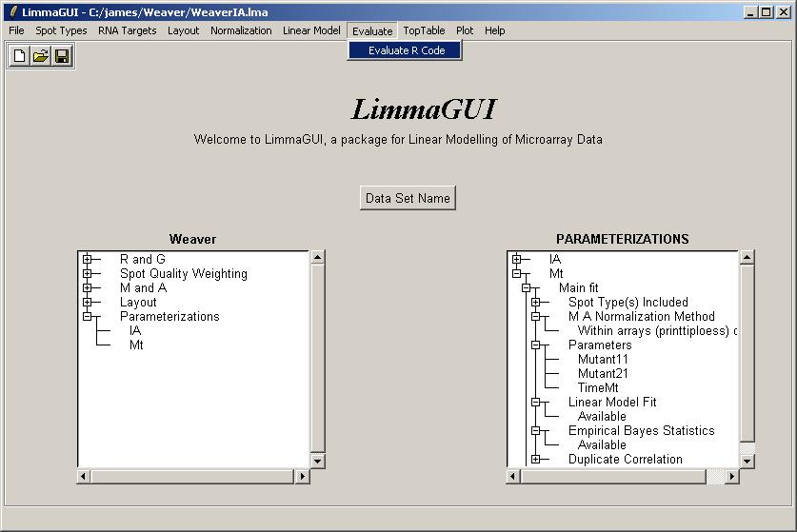Expand the M and A node
This screenshot has height=532, width=797.
88,287
